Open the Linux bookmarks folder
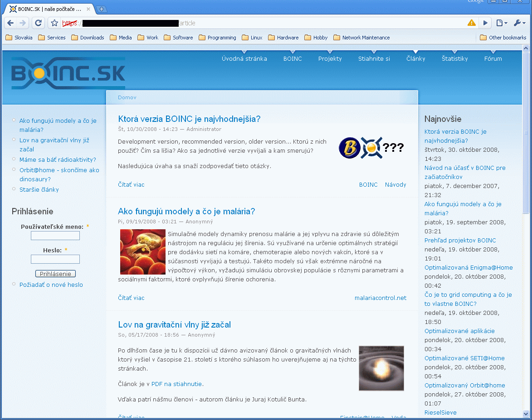 (x=252, y=38)
